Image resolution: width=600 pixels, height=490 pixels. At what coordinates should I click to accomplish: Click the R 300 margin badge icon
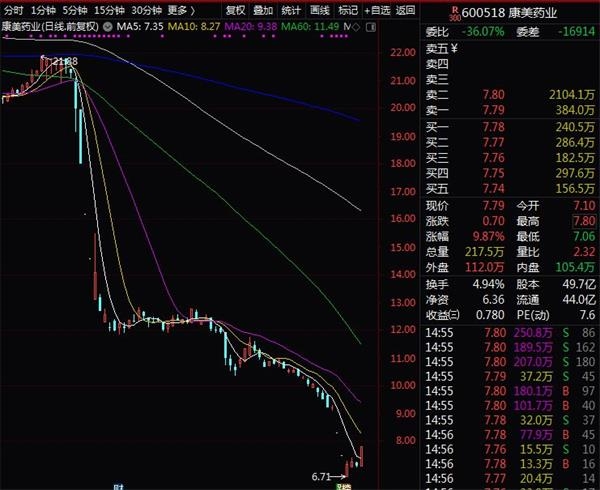point(455,13)
